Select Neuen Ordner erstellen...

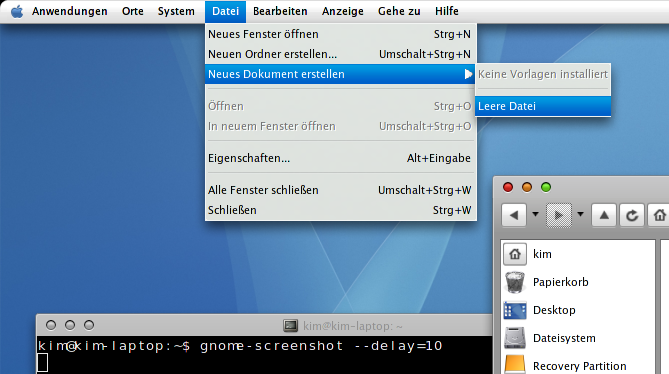tap(340, 54)
